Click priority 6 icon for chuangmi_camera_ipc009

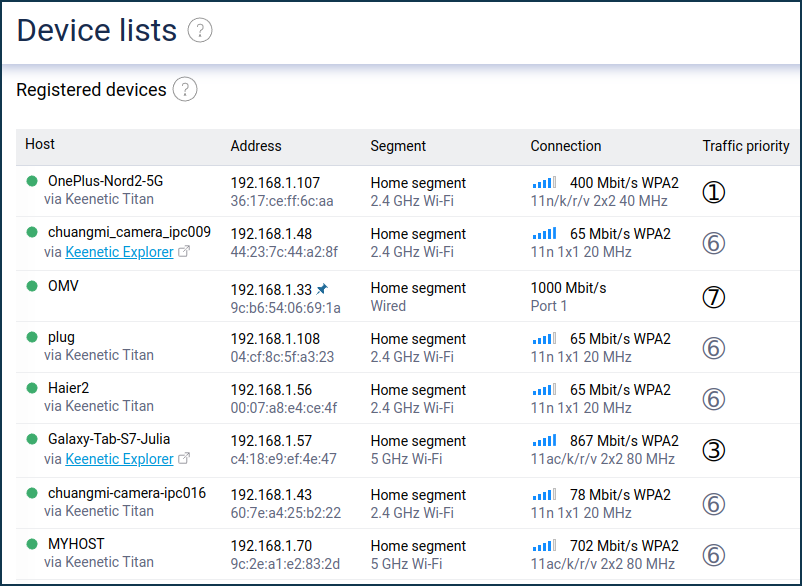pos(714,243)
